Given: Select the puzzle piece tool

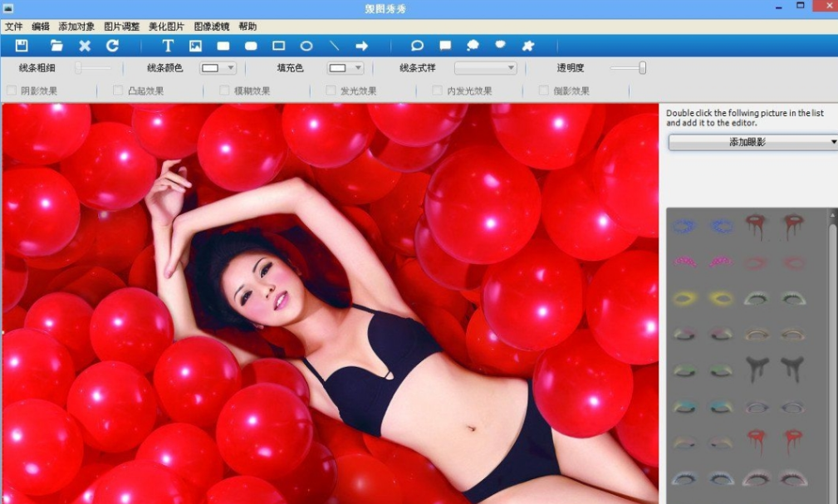Looking at the screenshot, I should (528, 46).
